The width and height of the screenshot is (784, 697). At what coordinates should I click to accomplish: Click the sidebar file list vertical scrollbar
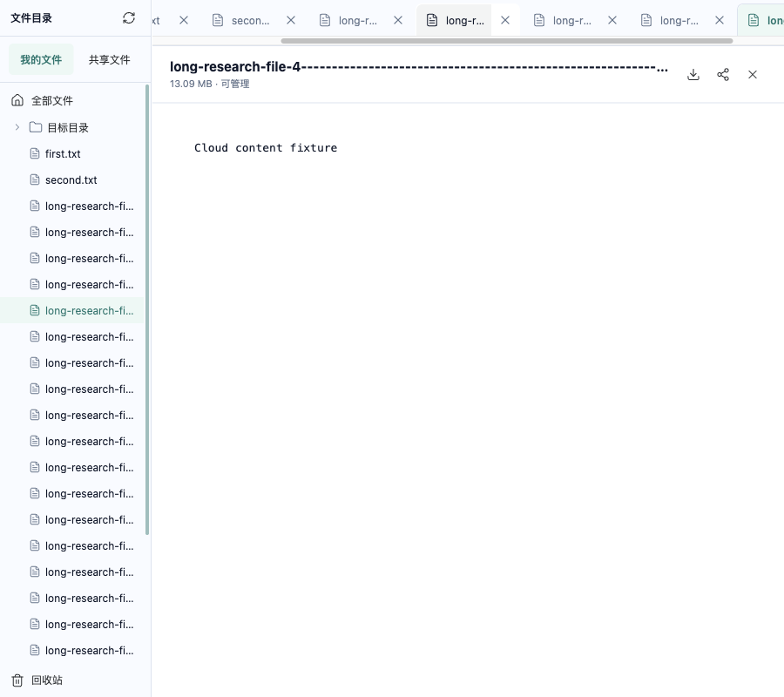(147, 310)
